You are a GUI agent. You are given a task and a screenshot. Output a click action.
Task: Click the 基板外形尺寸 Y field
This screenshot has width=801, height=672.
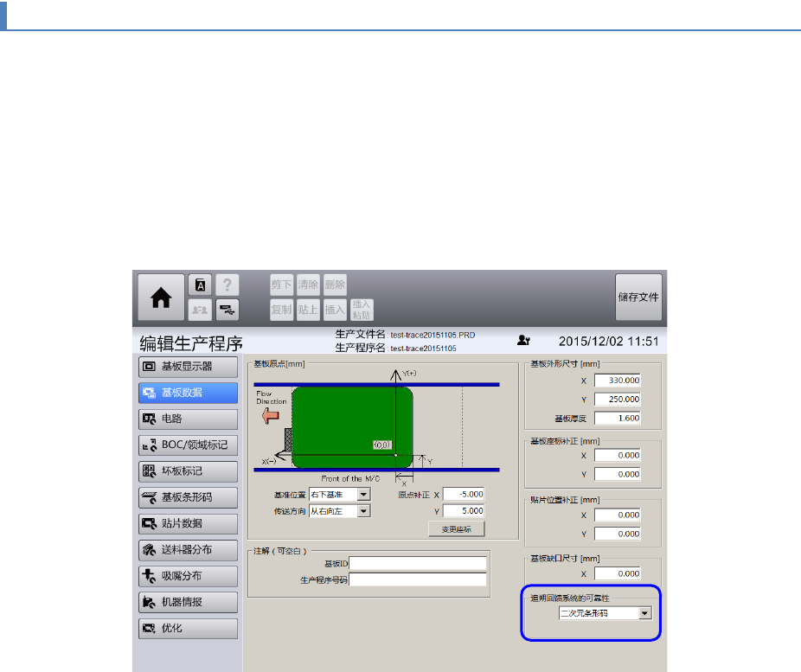pos(617,400)
